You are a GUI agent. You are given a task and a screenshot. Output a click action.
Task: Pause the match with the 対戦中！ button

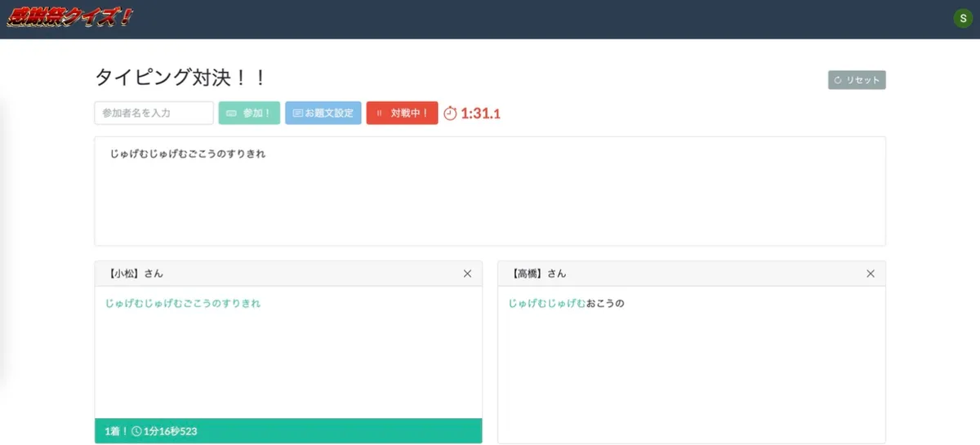[x=402, y=113]
